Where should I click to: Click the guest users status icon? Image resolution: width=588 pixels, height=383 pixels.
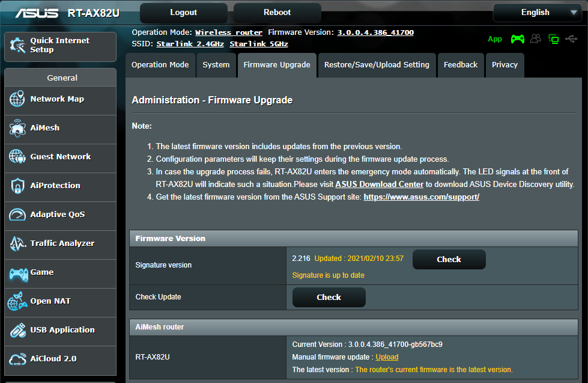click(536, 38)
